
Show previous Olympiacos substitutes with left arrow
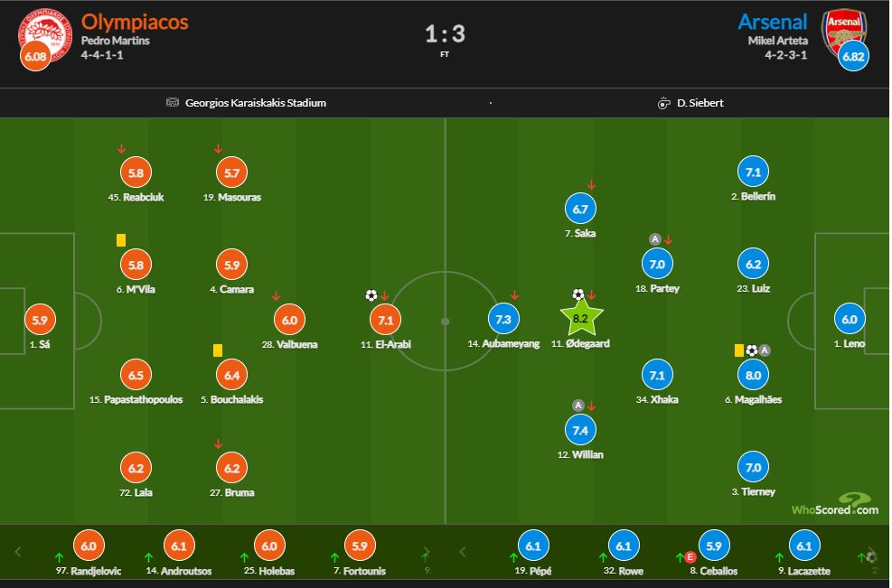coord(18,552)
